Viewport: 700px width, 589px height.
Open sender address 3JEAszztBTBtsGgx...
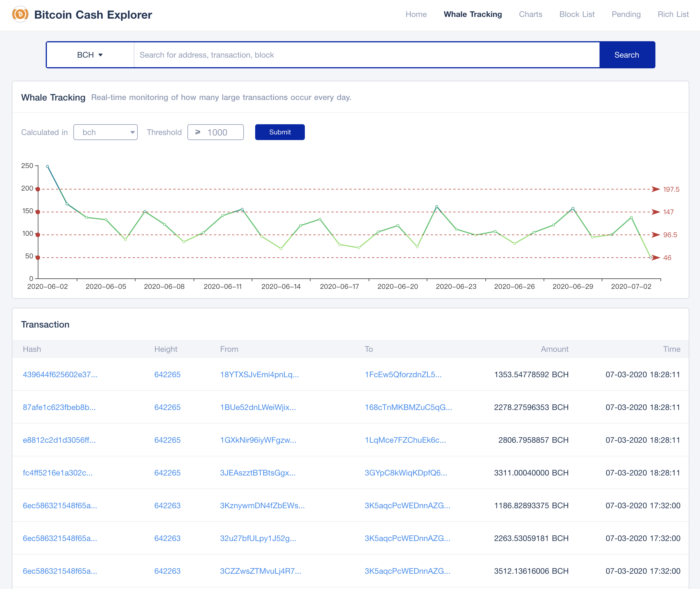click(x=258, y=473)
